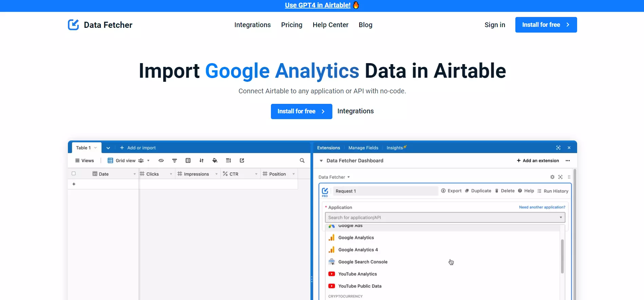Viewport: 644px width, 300px height.
Task: Click the Data Fetcher logo icon
Action: pos(73,25)
